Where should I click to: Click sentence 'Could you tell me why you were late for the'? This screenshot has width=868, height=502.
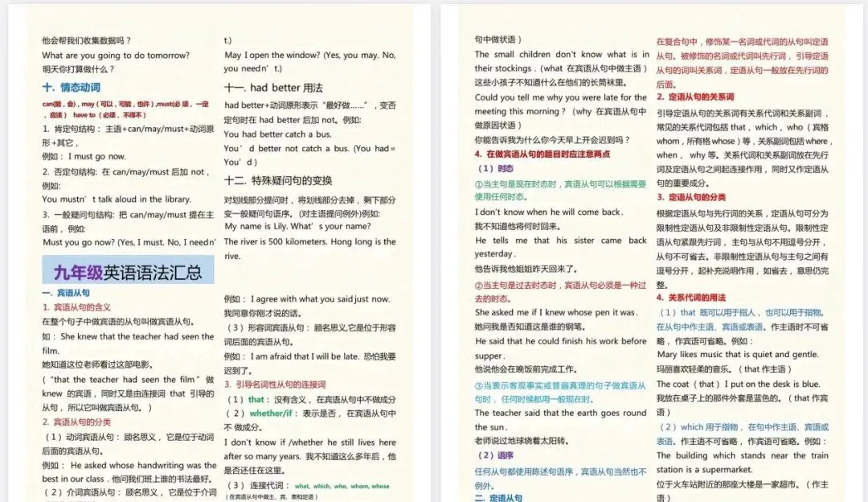(560, 97)
